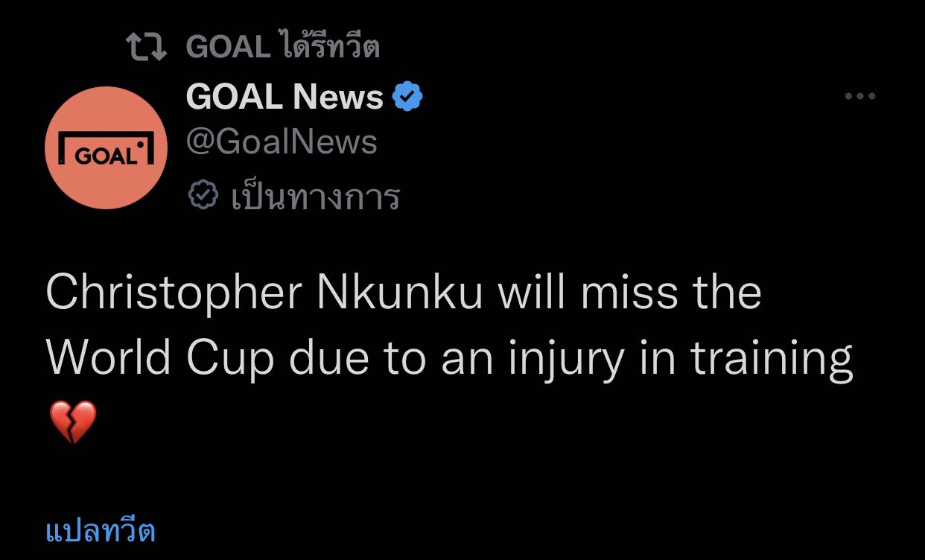Click the word "News" in the display name
Image resolution: width=925 pixels, height=560 pixels.
click(x=337, y=97)
